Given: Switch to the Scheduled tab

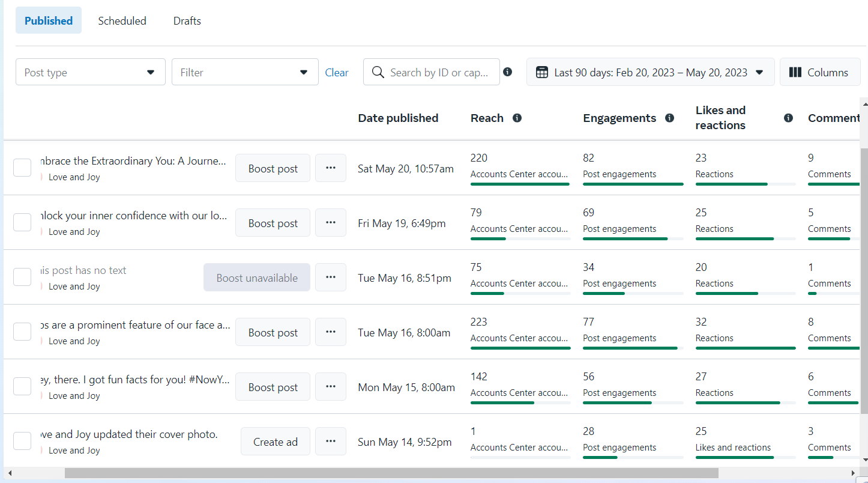Looking at the screenshot, I should pos(122,21).
